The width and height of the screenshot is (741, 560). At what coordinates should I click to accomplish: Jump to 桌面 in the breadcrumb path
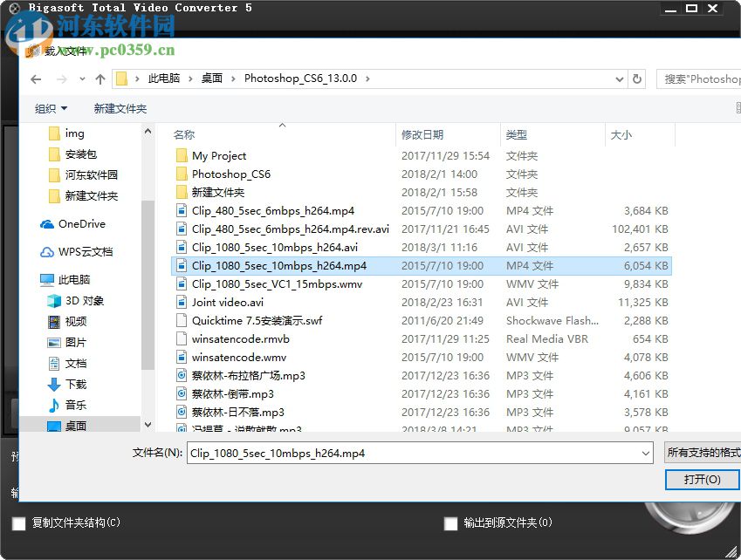click(x=211, y=79)
